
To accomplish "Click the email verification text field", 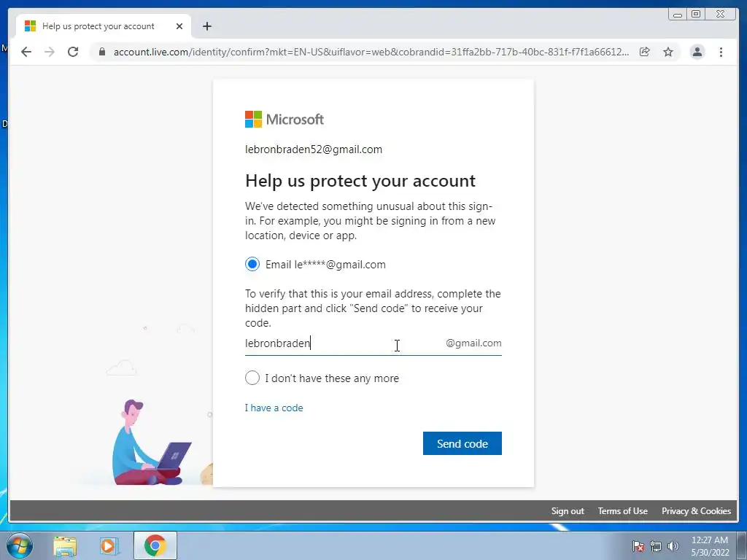I will (x=373, y=343).
